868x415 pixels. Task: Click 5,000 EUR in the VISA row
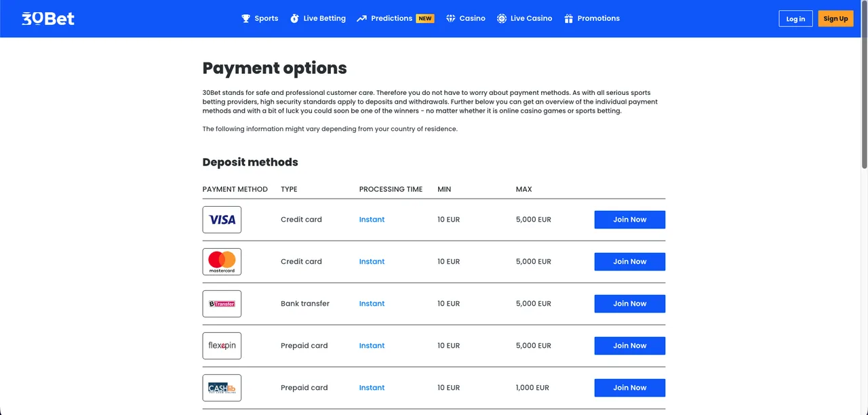[x=534, y=220]
